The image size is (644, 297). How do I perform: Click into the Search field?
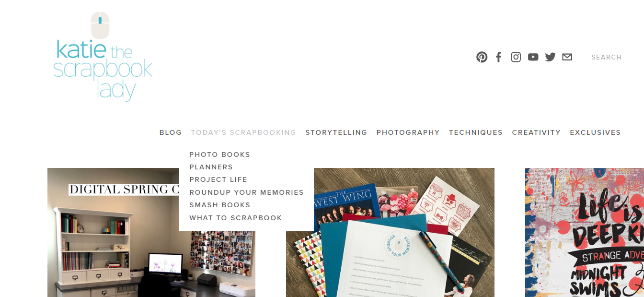coord(606,57)
